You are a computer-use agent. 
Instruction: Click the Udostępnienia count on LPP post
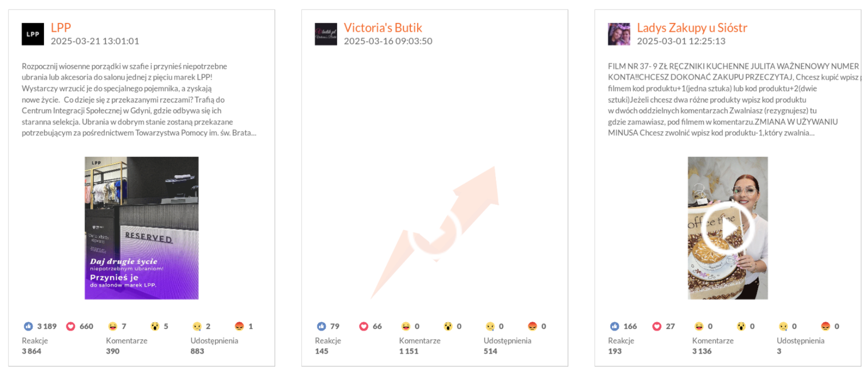pos(197,351)
